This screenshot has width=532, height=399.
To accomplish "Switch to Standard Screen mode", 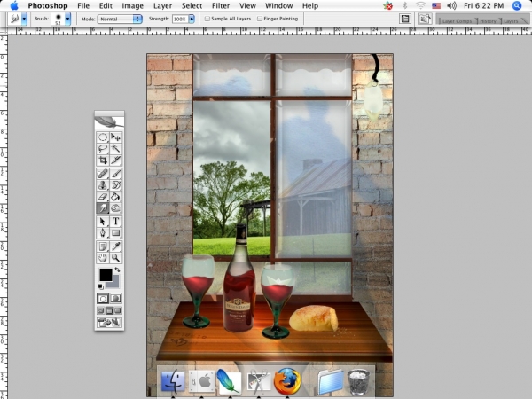I will 101,311.
